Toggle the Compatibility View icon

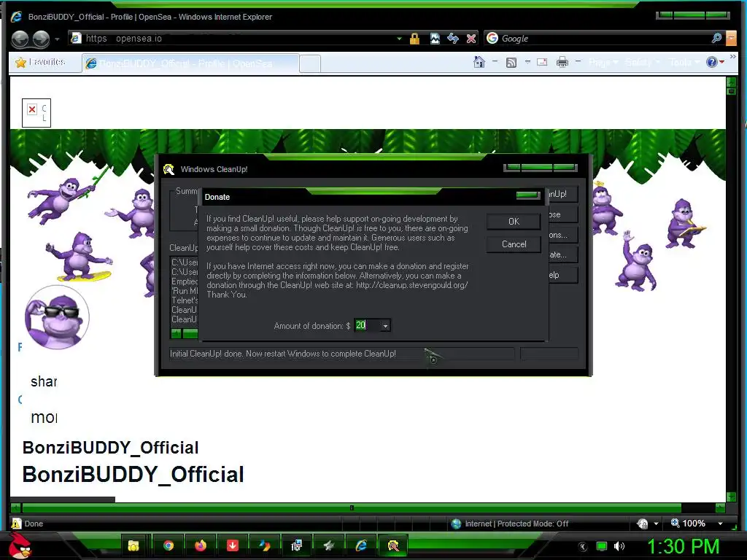[x=435, y=39]
